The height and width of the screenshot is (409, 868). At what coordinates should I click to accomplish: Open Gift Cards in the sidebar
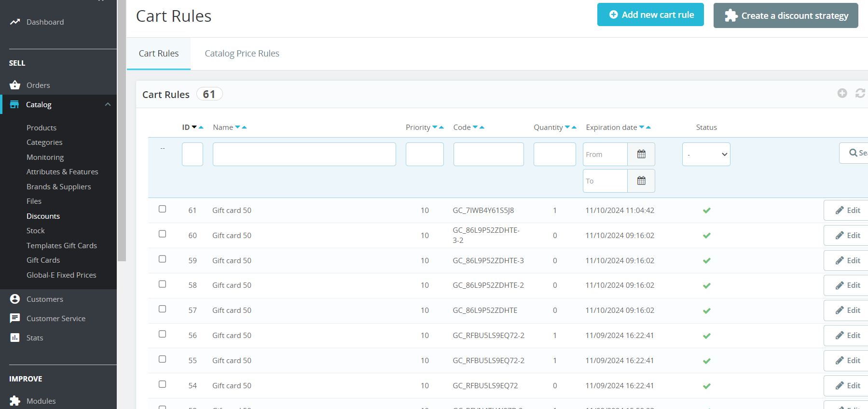point(43,260)
